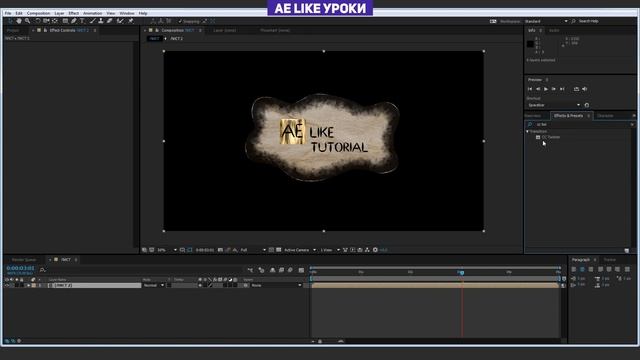Select the Zoom magnifier tool

tap(28, 21)
